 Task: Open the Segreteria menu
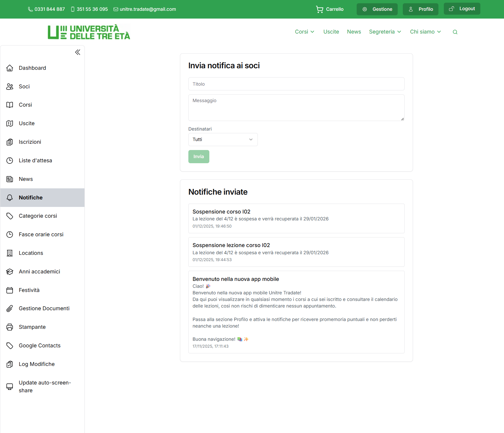pyautogui.click(x=385, y=32)
